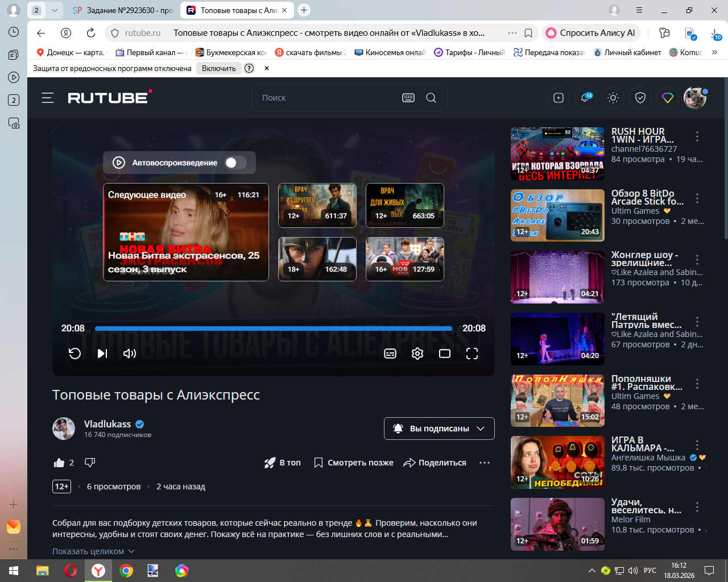Image resolution: width=728 pixels, height=582 pixels.
Task: Toggle the Автовоспроизведение switch
Action: pos(235,163)
